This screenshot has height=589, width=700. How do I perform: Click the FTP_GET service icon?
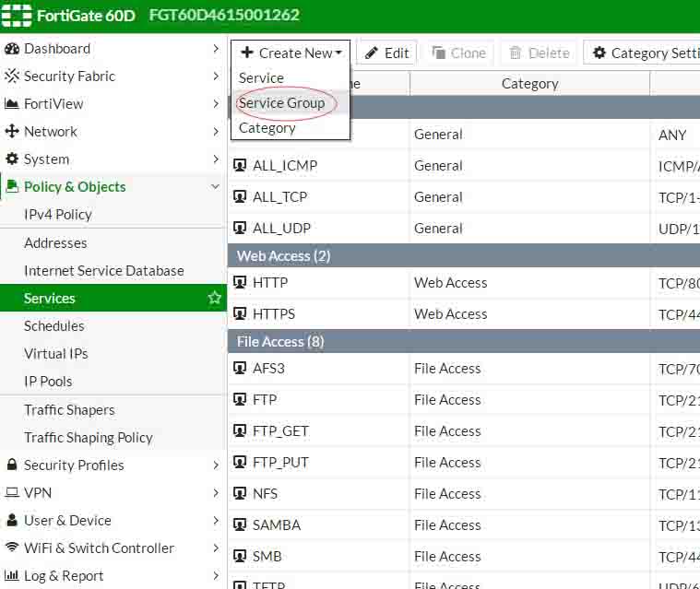pos(240,431)
